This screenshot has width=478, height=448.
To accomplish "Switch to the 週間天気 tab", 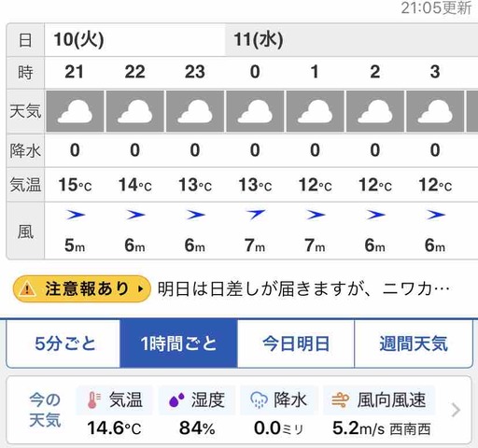I will tap(414, 343).
